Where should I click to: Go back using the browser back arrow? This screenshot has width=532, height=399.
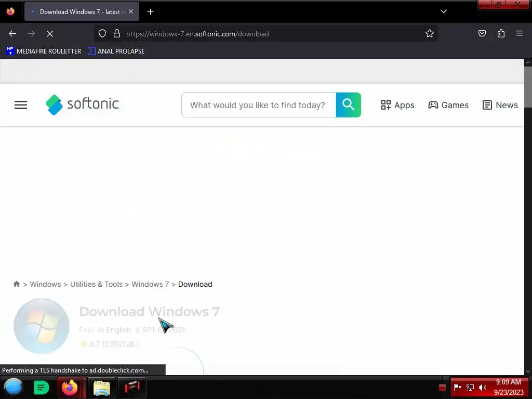click(12, 34)
